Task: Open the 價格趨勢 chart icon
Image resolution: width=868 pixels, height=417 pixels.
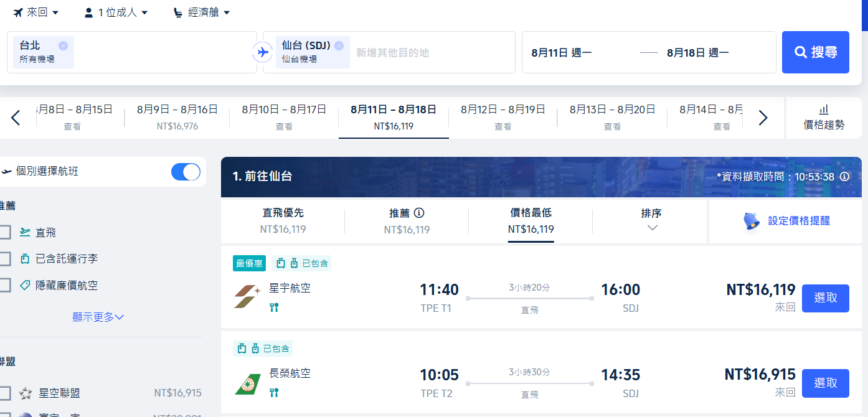Action: pos(824,110)
